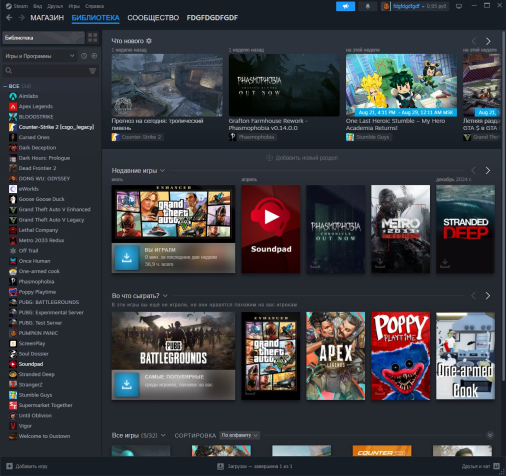Open Игры и Программы dropdown
Image resolution: width=506 pixels, height=476 pixels.
(40, 56)
